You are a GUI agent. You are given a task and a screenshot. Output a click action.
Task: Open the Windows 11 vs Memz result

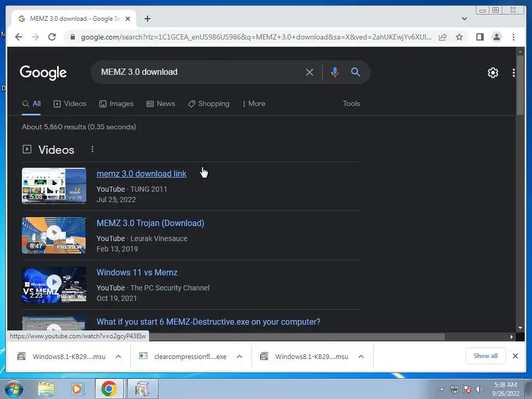coord(137,272)
